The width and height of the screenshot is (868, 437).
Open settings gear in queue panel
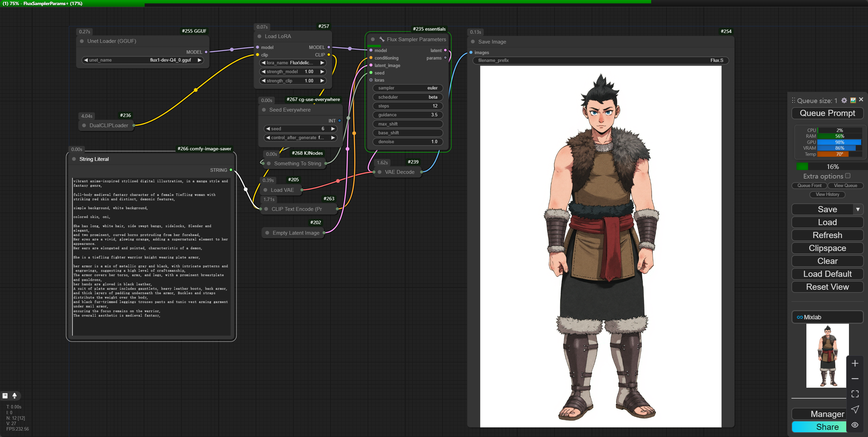[844, 100]
